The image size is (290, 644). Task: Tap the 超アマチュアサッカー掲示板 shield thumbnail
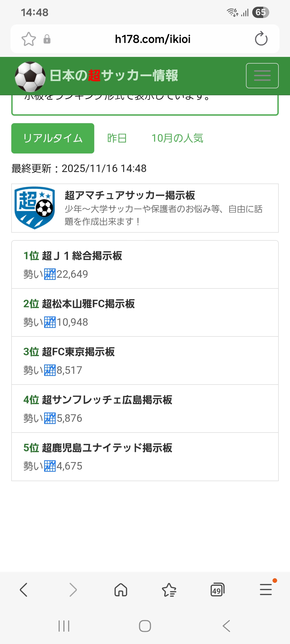[x=35, y=208]
